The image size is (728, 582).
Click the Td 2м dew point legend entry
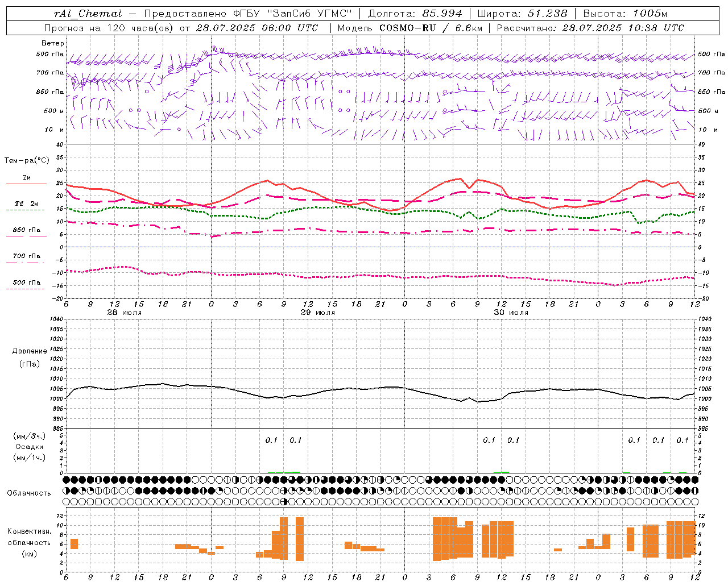pyautogui.click(x=27, y=203)
